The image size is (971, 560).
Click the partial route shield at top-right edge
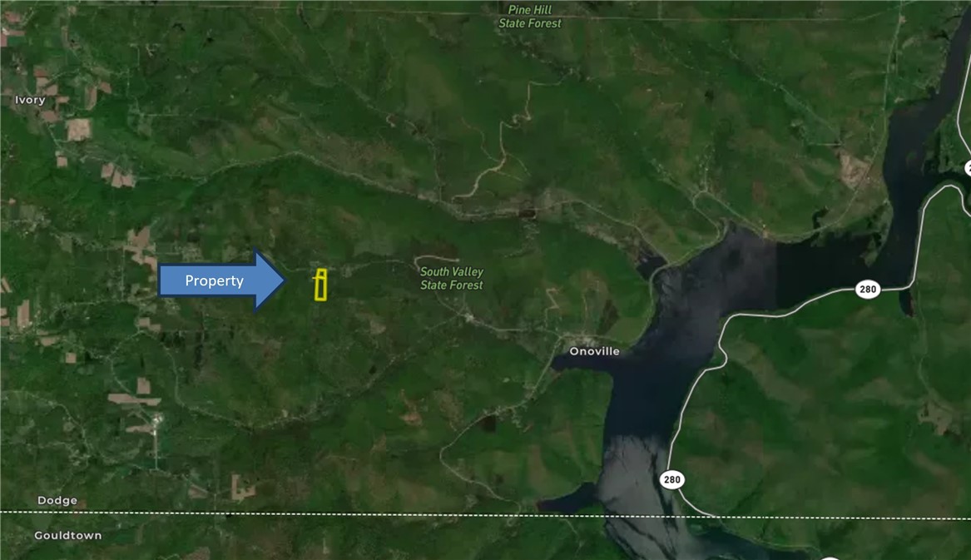(x=967, y=167)
